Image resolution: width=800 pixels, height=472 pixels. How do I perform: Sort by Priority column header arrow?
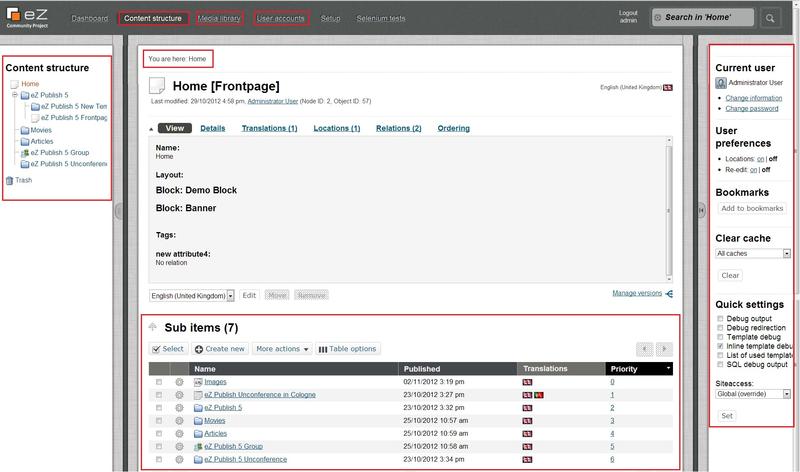tap(668, 368)
